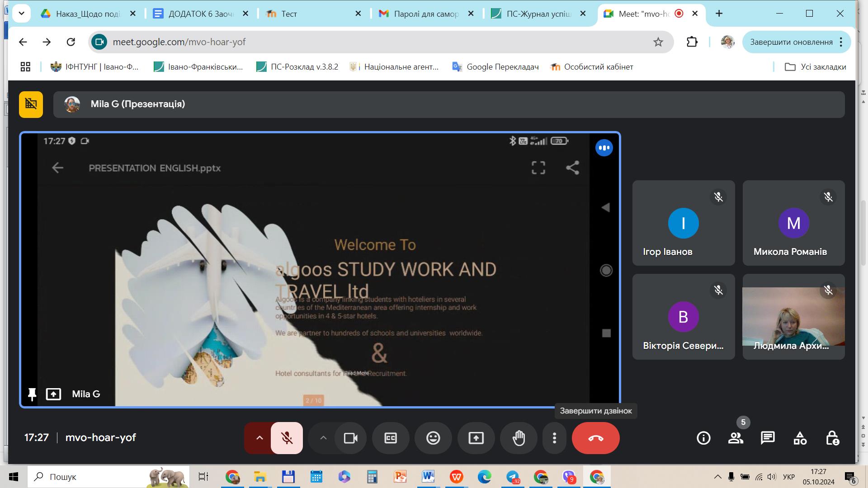Open more options three-dot menu in call bar
This screenshot has width=868, height=488.
[554, 438]
